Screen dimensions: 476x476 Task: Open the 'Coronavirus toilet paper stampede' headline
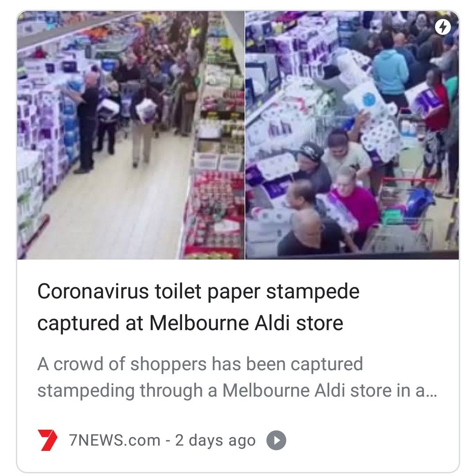tap(198, 291)
